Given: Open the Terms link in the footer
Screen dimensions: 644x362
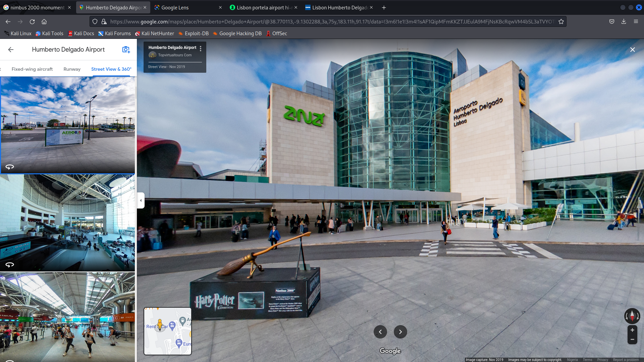Looking at the screenshot, I should 587,360.
